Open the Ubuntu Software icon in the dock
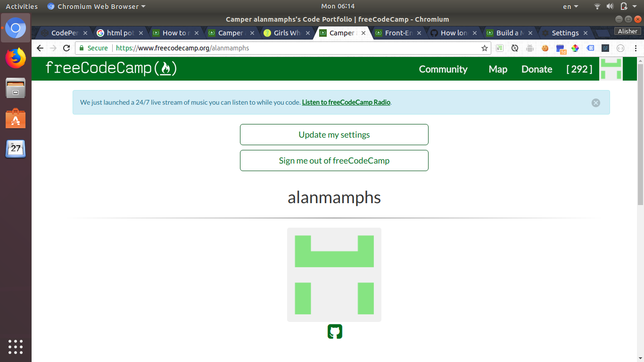 (16, 119)
